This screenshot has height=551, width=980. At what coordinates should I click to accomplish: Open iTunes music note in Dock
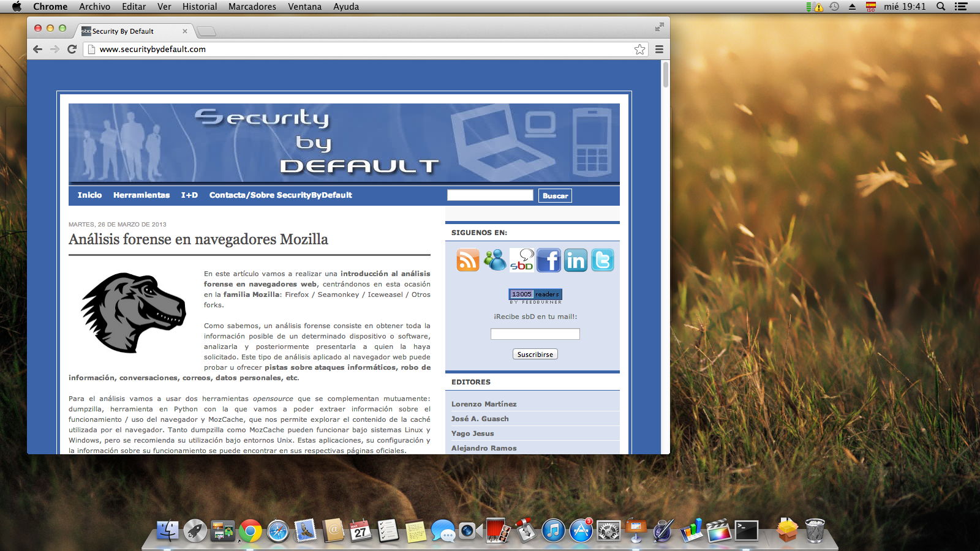553,531
